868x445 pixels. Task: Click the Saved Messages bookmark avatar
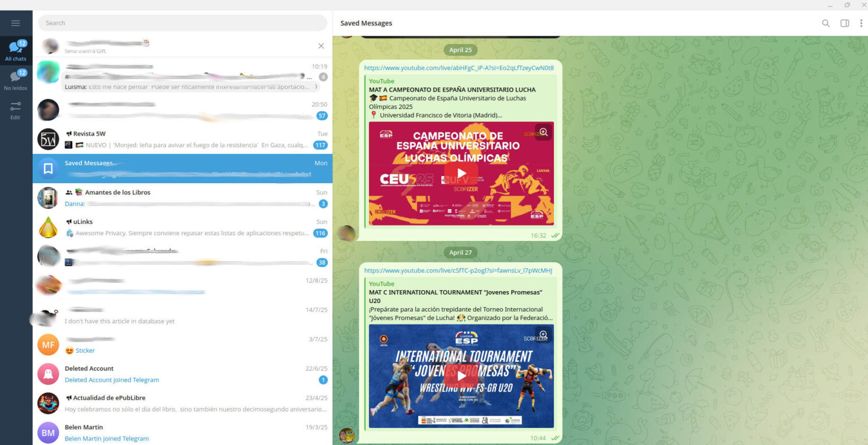pos(48,169)
